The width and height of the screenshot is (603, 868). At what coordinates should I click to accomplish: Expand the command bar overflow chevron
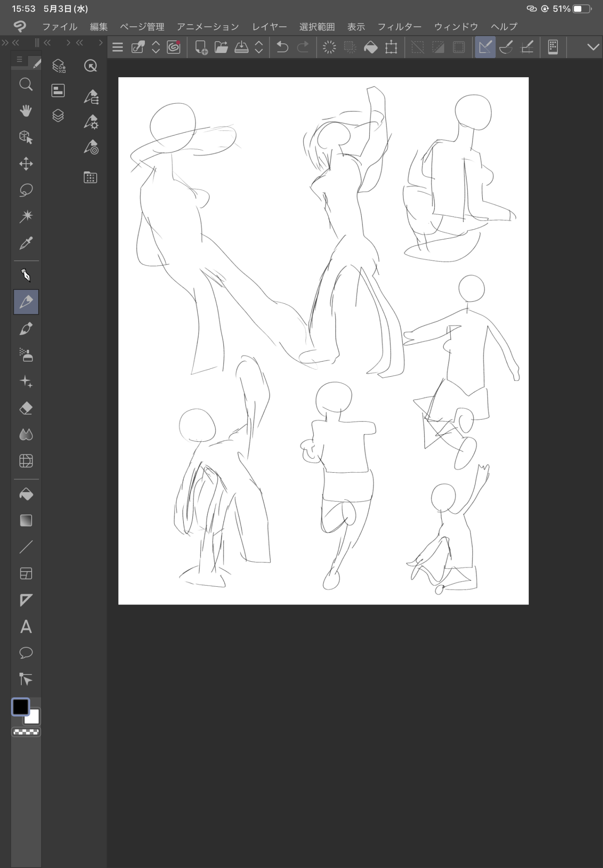coord(593,47)
